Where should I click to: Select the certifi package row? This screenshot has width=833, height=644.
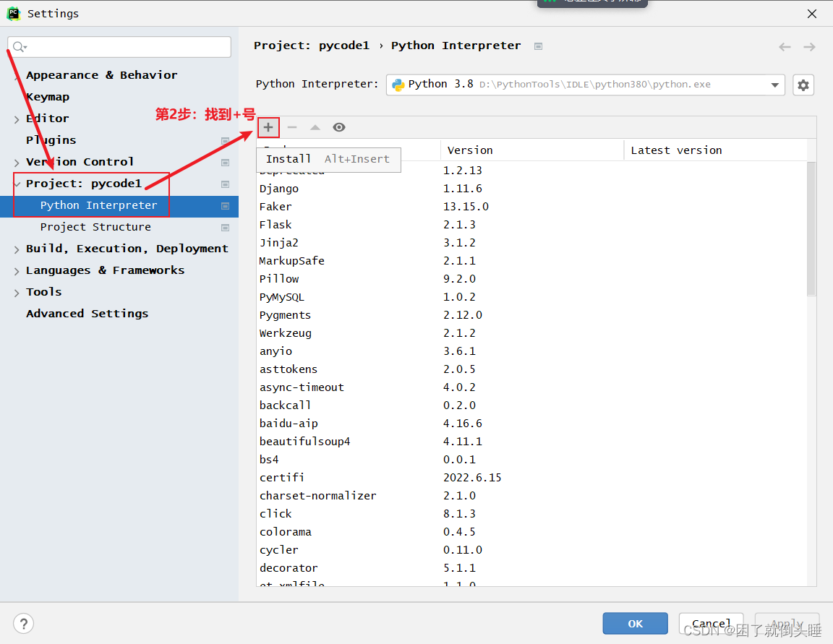tap(531, 477)
